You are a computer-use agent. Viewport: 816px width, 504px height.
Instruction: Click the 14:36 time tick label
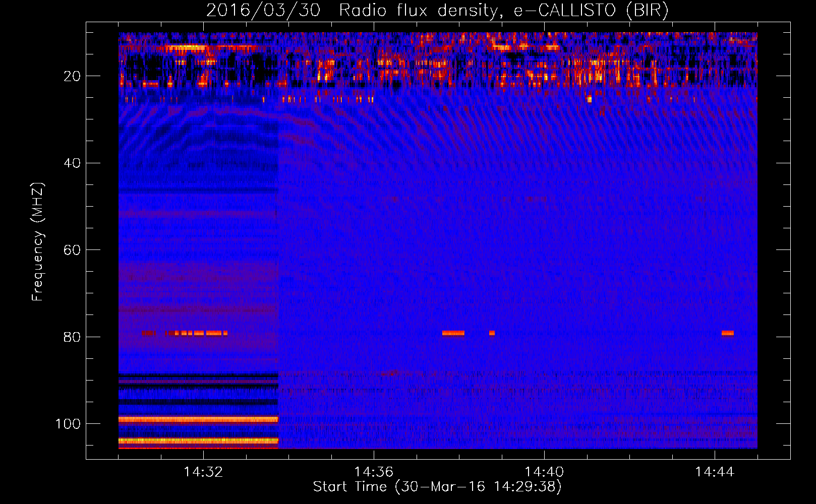[374, 472]
